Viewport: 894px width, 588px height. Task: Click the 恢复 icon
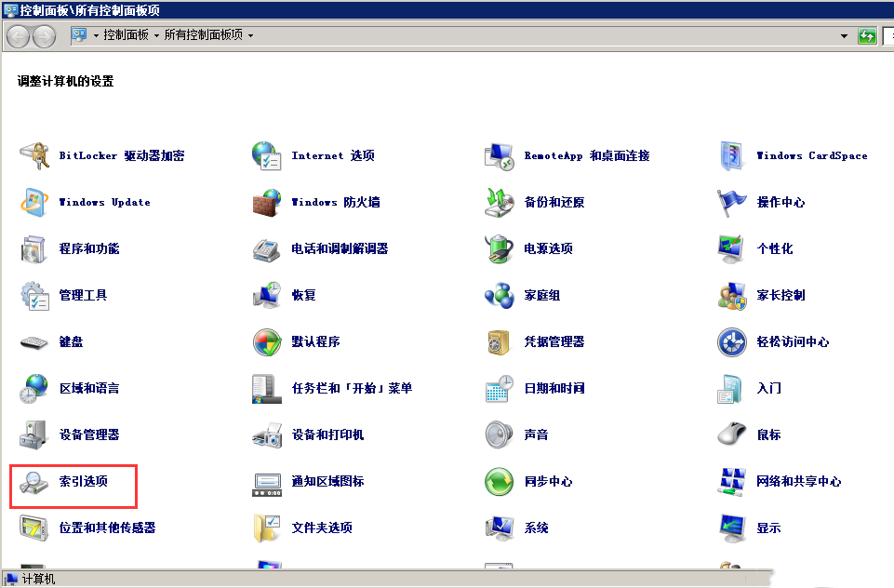click(267, 296)
